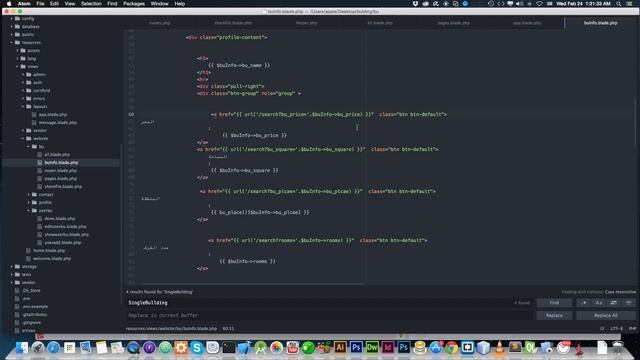Launch Dreamweaver from the dock
The height and width of the screenshot is (360, 640).
click(372, 347)
